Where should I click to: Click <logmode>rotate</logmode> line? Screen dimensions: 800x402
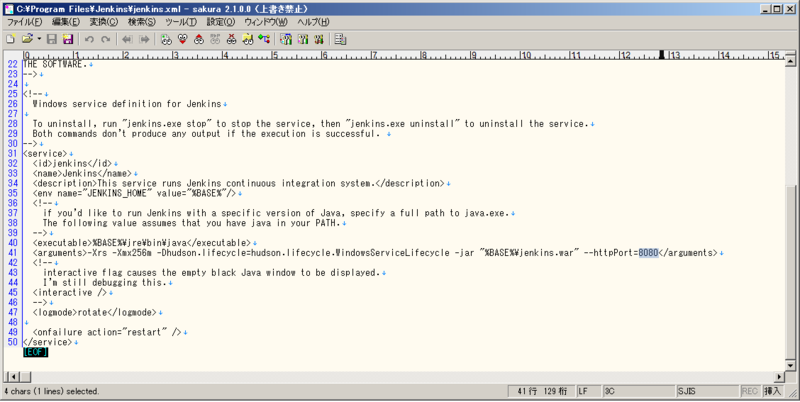94,312
